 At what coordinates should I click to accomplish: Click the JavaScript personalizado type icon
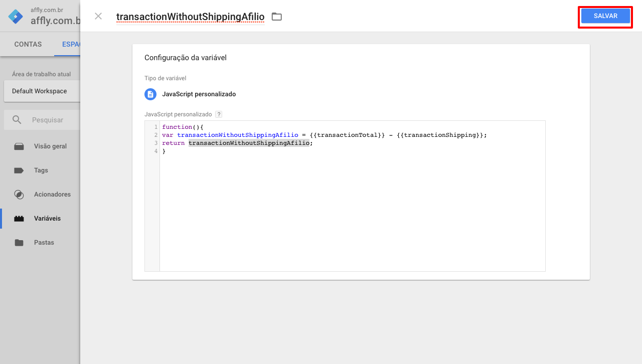[150, 94]
